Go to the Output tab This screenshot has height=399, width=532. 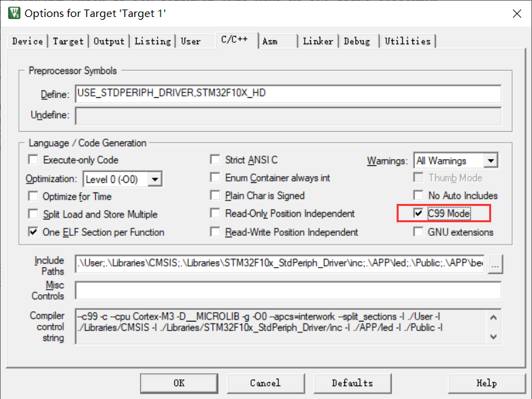pyautogui.click(x=109, y=41)
